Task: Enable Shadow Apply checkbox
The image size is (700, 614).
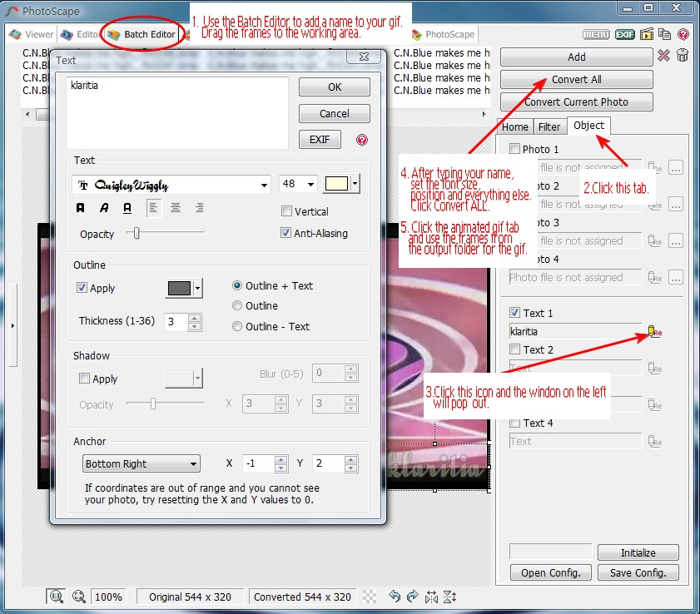Action: (84, 379)
